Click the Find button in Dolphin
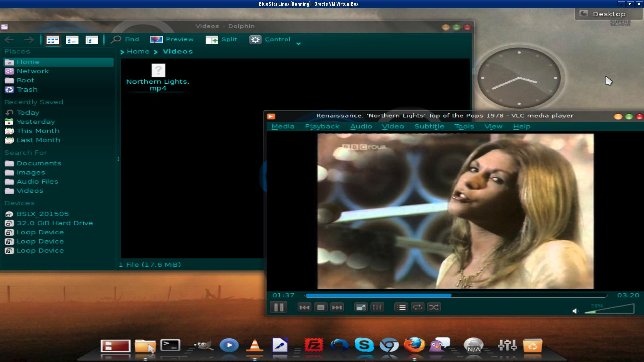This screenshot has width=644, height=362. click(125, 39)
